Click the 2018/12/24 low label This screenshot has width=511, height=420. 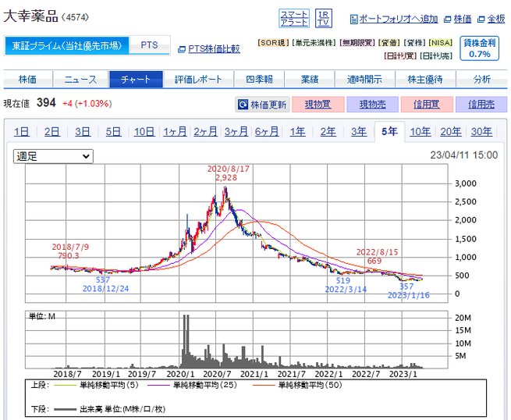click(105, 284)
